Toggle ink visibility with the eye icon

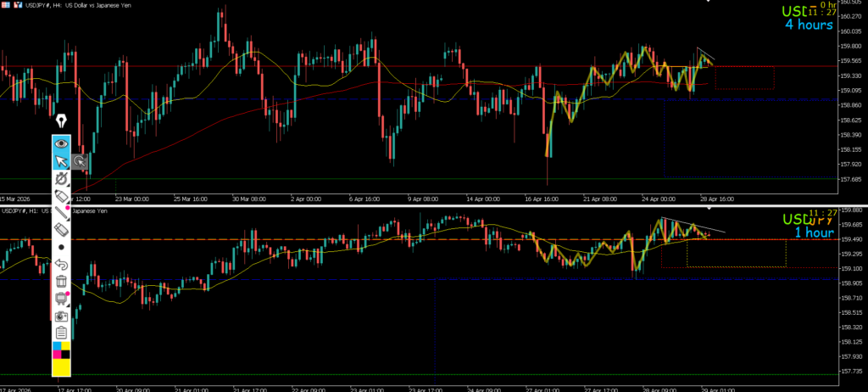point(61,143)
